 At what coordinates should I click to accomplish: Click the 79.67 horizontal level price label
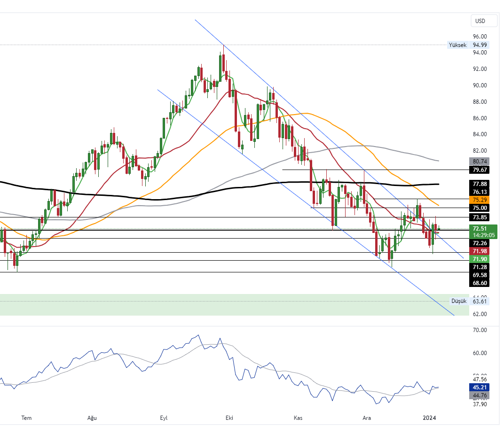tap(480, 170)
